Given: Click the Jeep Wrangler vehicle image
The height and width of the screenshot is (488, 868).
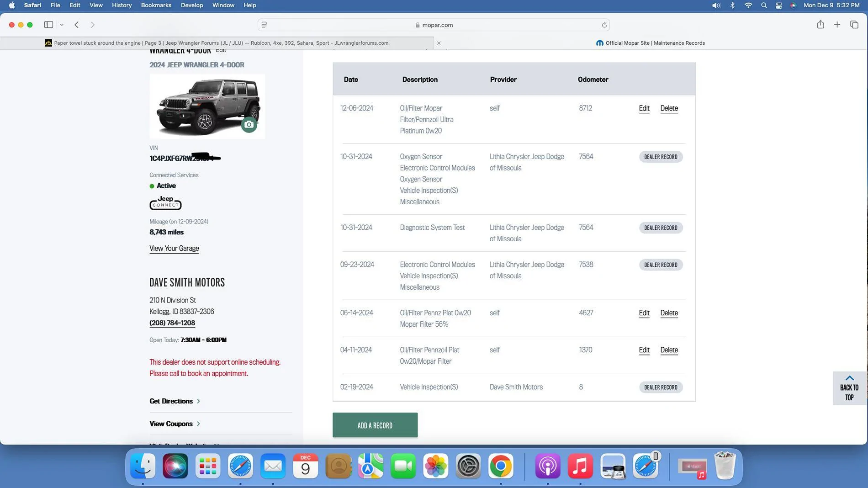Looking at the screenshot, I should click(207, 106).
